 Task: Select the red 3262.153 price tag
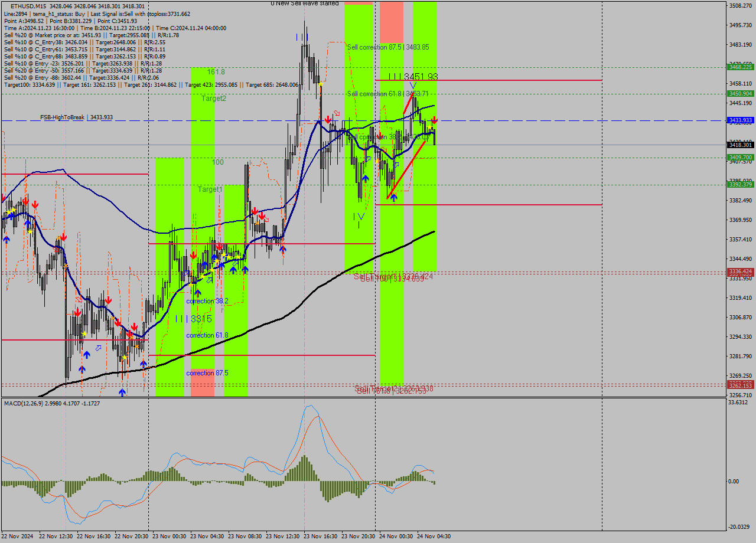(x=740, y=385)
